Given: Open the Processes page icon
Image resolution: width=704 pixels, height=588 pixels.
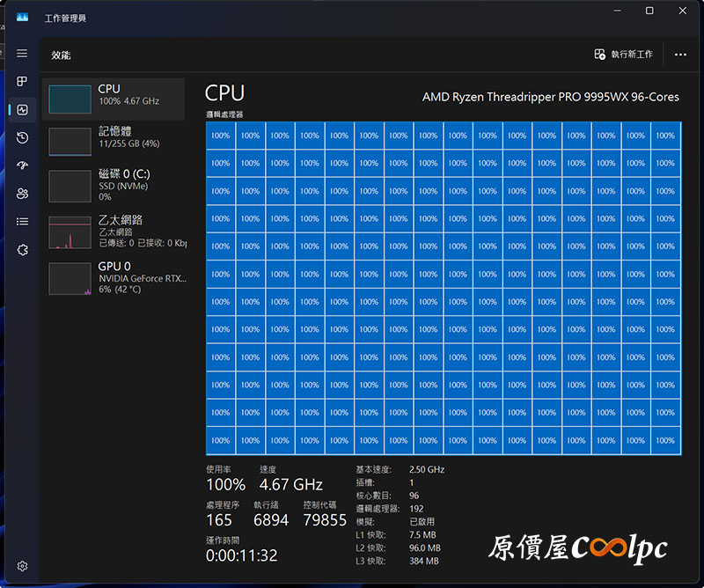Looking at the screenshot, I should (x=22, y=81).
